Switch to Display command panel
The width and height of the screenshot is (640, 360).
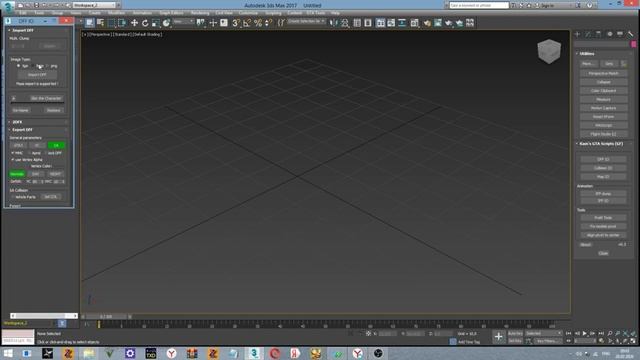coord(620,34)
